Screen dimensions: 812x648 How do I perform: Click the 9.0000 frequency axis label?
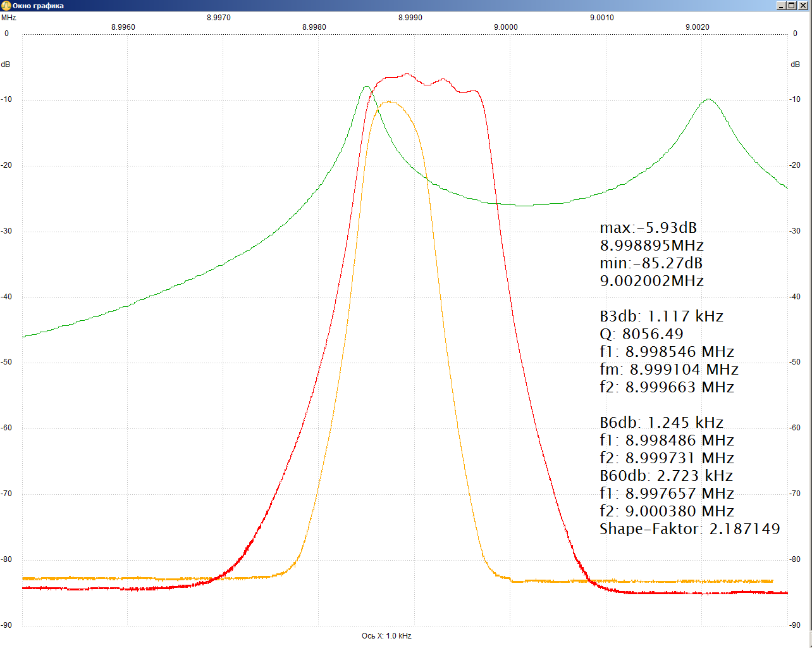[x=505, y=27]
